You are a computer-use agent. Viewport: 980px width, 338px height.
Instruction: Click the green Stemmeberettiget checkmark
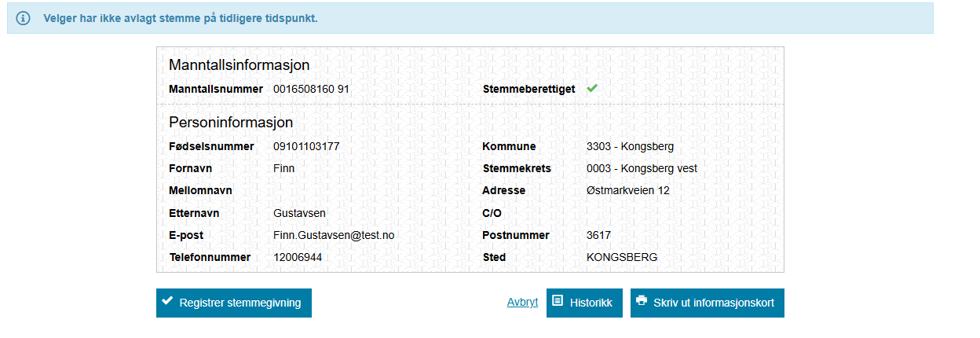(x=592, y=89)
